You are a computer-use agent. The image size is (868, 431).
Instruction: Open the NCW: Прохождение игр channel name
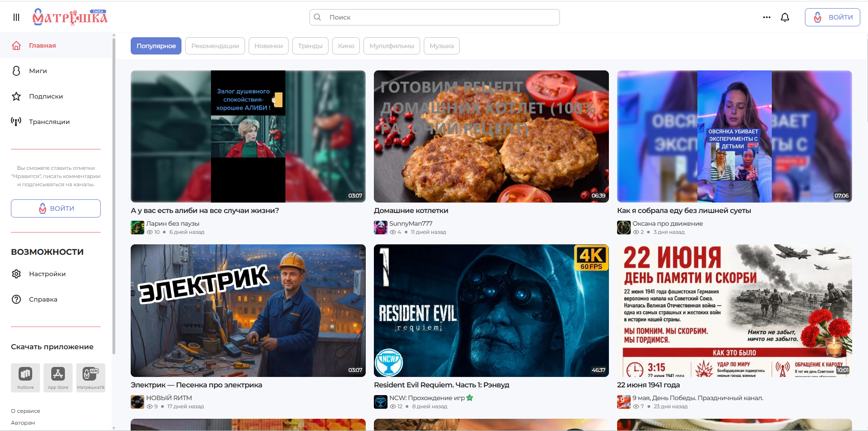427,398
